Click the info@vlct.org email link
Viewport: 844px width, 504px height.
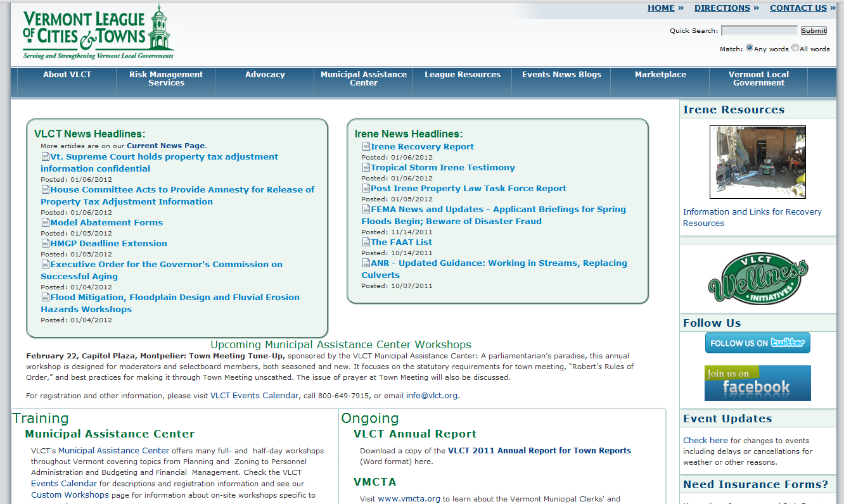[x=432, y=395]
